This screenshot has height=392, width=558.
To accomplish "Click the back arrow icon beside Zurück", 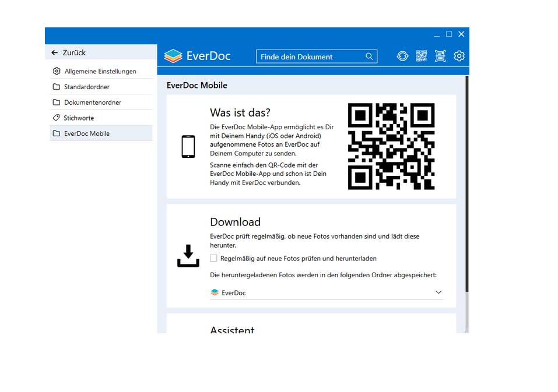I will tap(54, 52).
